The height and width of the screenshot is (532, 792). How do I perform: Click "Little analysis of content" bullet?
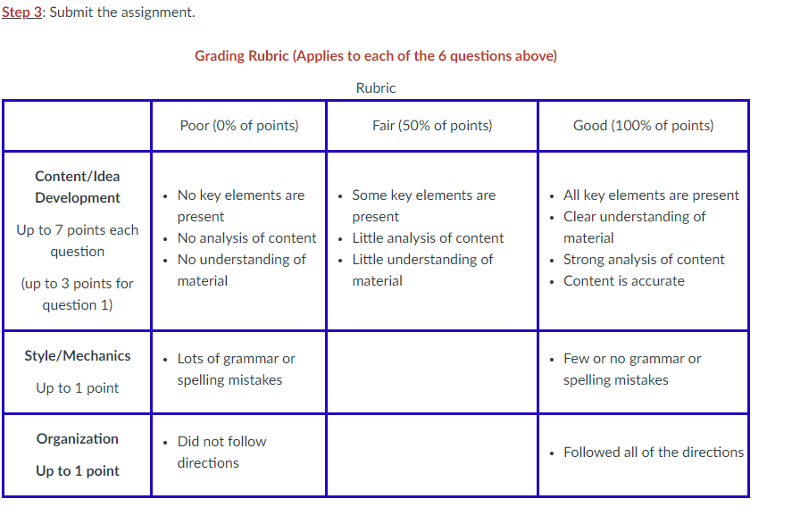428,237
